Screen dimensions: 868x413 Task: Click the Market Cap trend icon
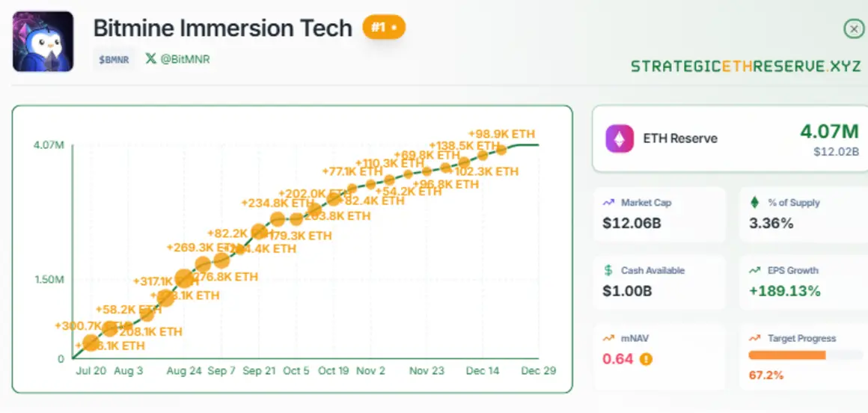tap(608, 203)
